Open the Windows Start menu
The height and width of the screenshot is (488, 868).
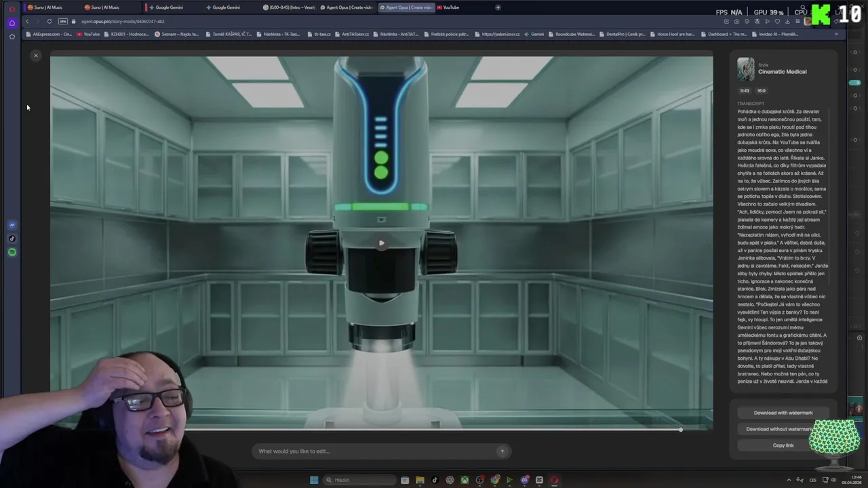(x=314, y=480)
